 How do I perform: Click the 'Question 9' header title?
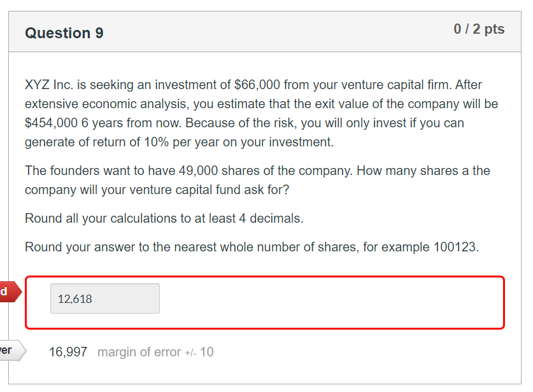tap(64, 33)
